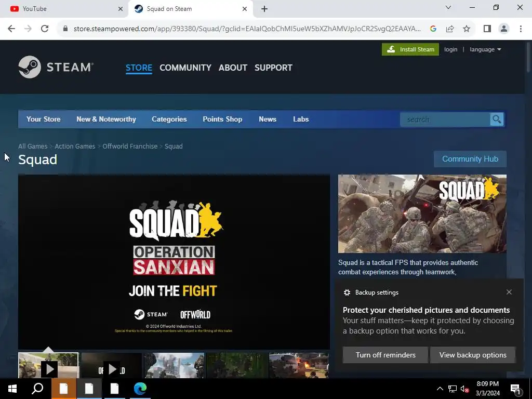The width and height of the screenshot is (532, 399).
Task: Click the Squad breadcrumb link
Action: coord(174,146)
